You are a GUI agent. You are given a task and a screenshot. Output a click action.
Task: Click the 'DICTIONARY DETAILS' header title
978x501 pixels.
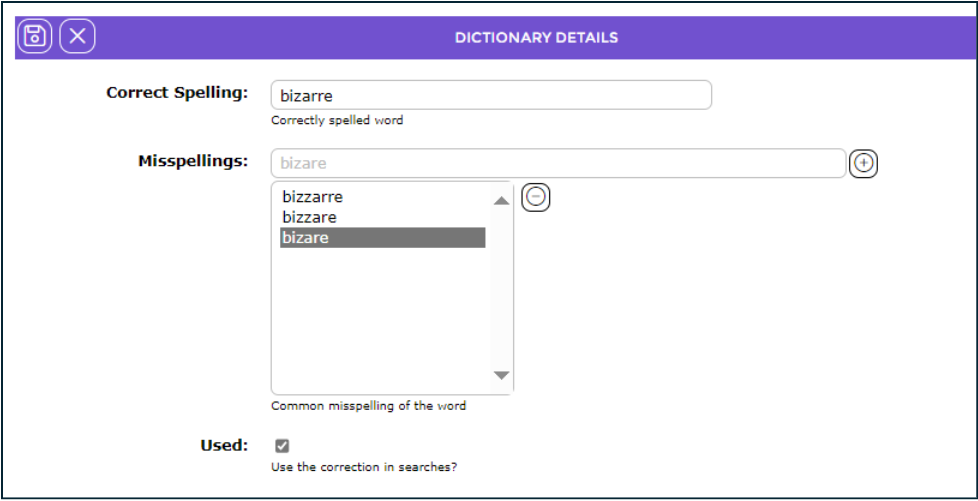536,37
